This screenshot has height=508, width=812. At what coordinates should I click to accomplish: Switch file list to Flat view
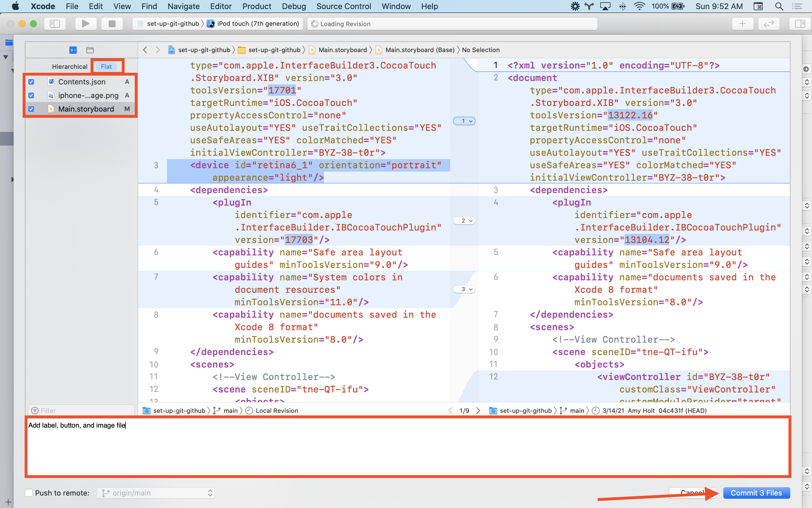point(106,67)
